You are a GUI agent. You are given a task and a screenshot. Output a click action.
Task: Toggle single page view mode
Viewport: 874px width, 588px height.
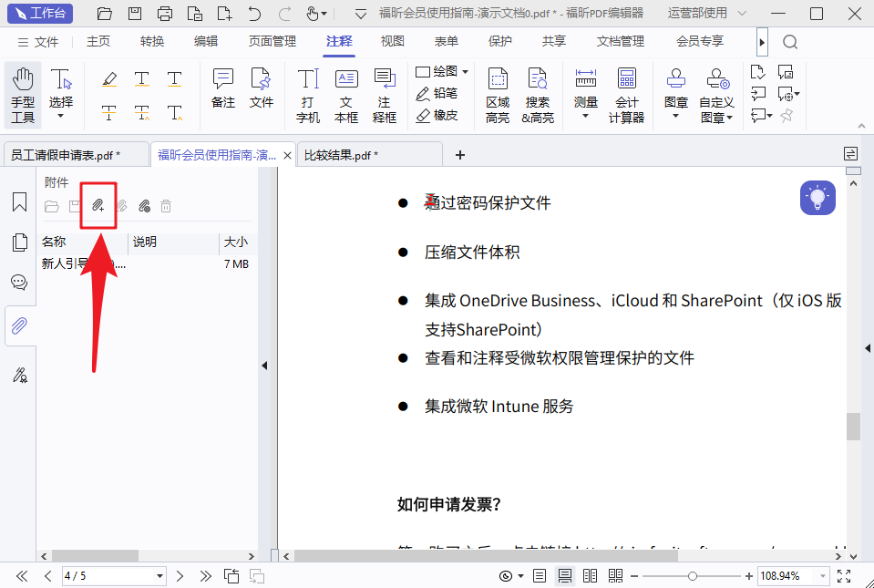click(x=540, y=576)
